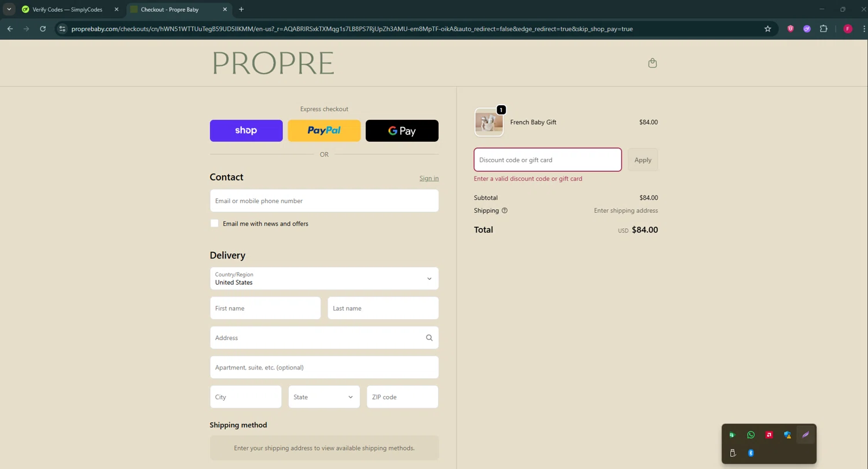Click the purple circular extension icon
The height and width of the screenshot is (469, 868).
click(x=807, y=28)
